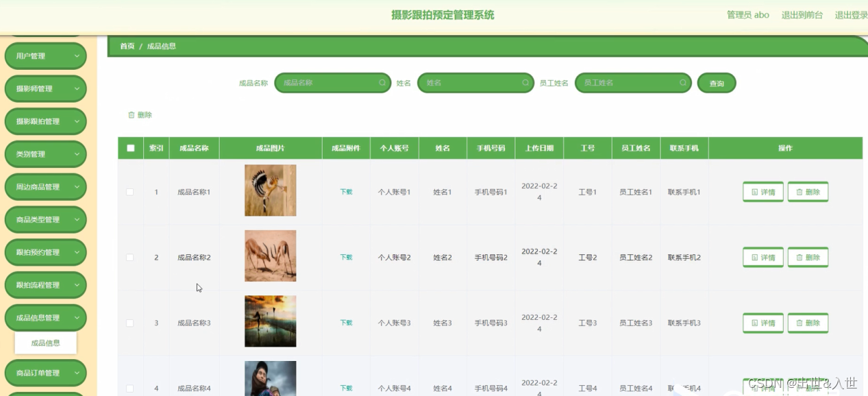Click 退出到前台 link
Viewport: 868px width, 396px height.
click(802, 15)
